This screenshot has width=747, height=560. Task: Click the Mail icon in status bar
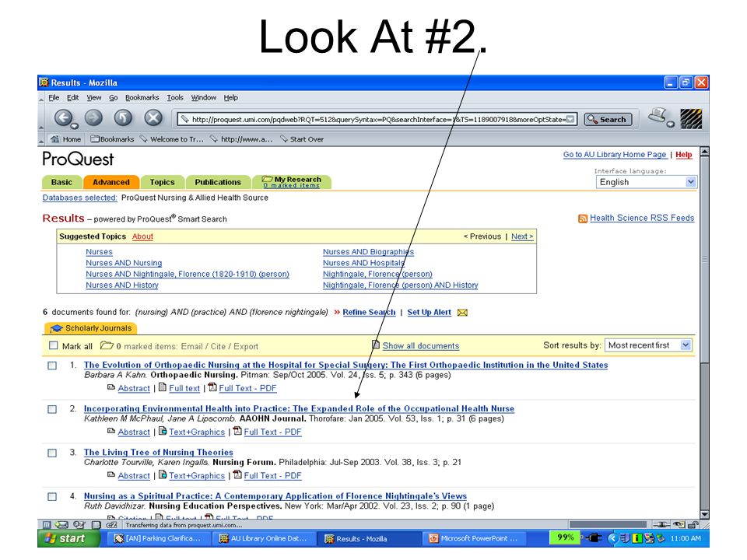pos(61,525)
